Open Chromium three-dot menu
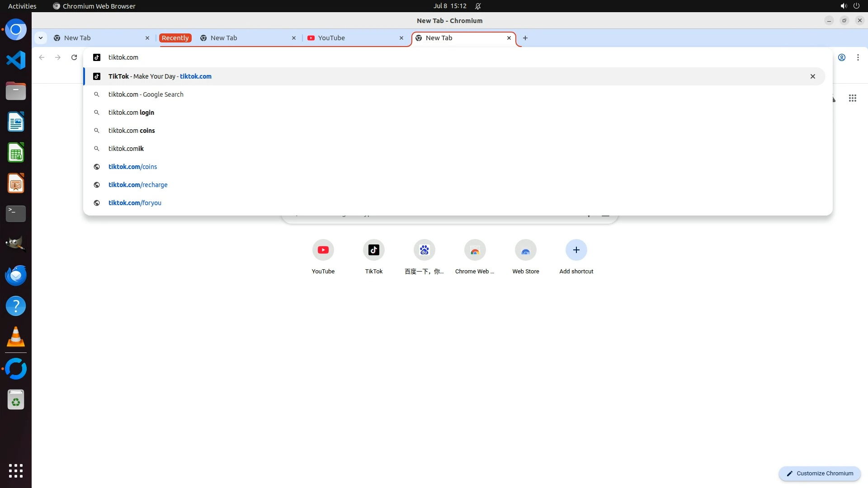The width and height of the screenshot is (868, 488). [x=858, y=57]
